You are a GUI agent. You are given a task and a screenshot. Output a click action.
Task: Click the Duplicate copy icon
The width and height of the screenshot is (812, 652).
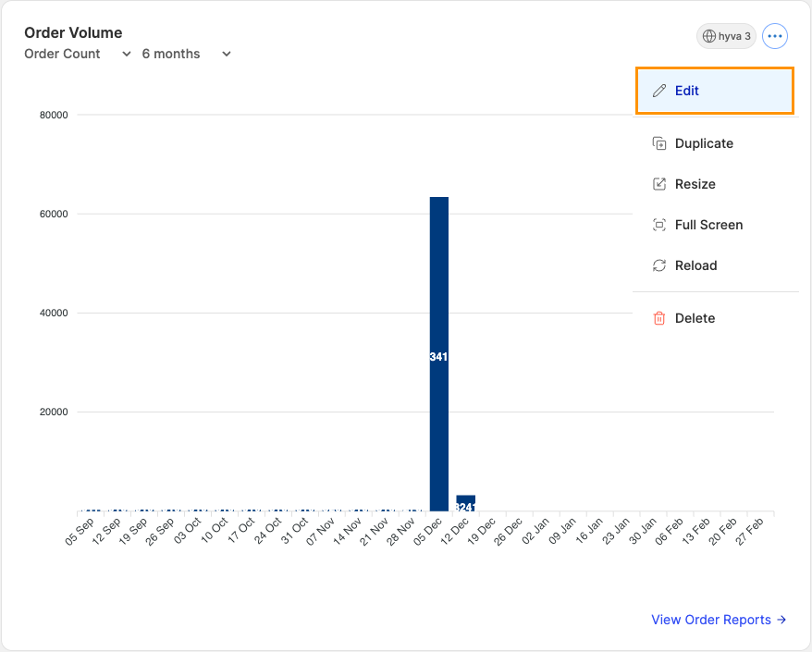pos(658,143)
